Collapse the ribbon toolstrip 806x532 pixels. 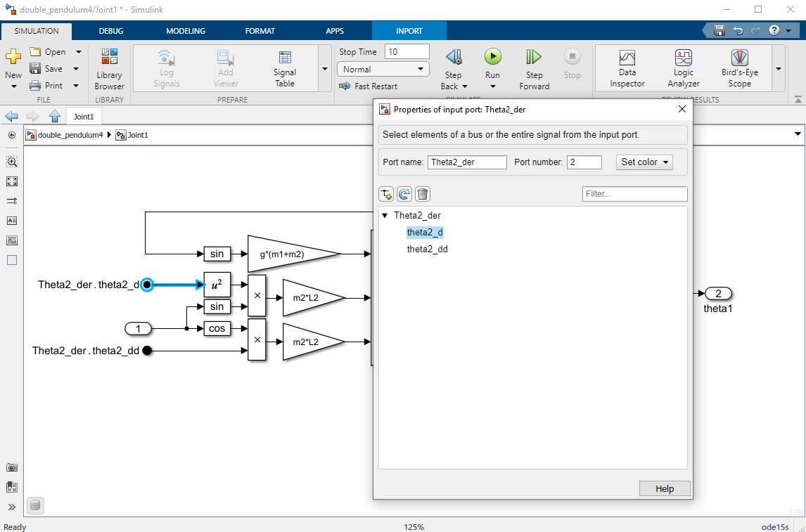tap(798, 98)
